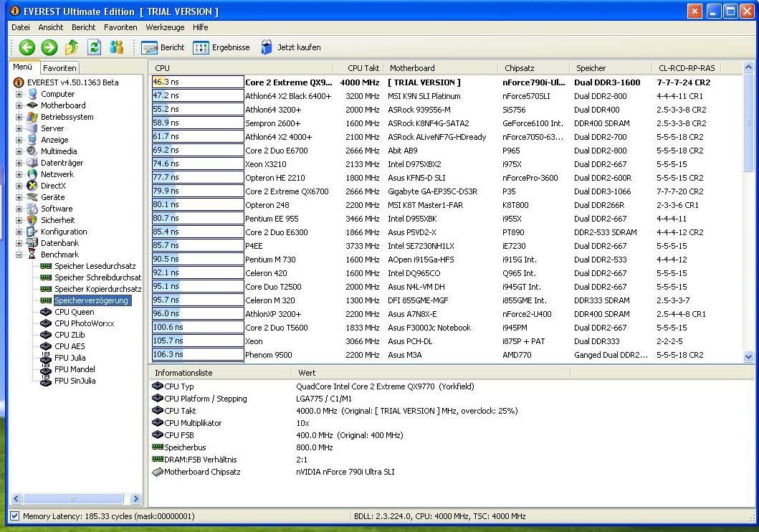Select CPU AES benchmark
Viewport: 759px width, 532px height.
click(x=70, y=346)
